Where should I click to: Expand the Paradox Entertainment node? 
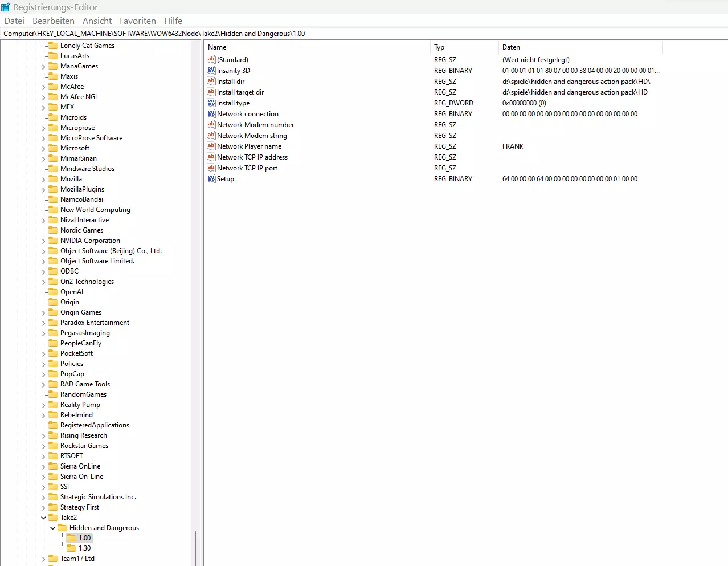point(44,323)
